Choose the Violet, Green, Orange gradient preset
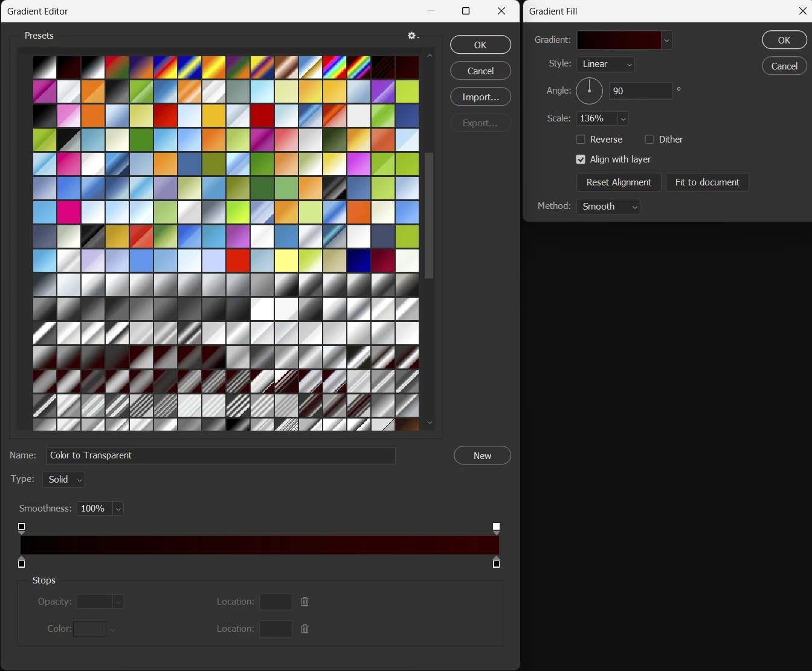812x671 pixels. [x=238, y=68]
